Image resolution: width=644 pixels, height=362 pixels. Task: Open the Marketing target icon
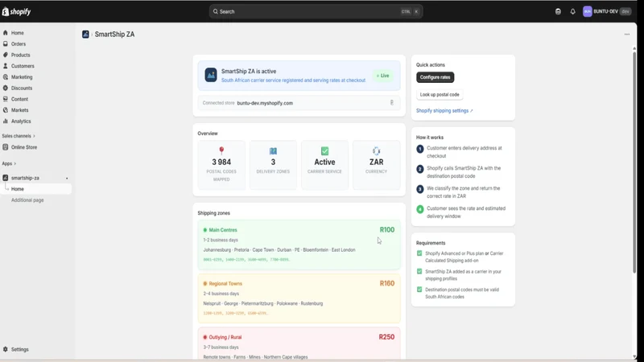(x=6, y=76)
